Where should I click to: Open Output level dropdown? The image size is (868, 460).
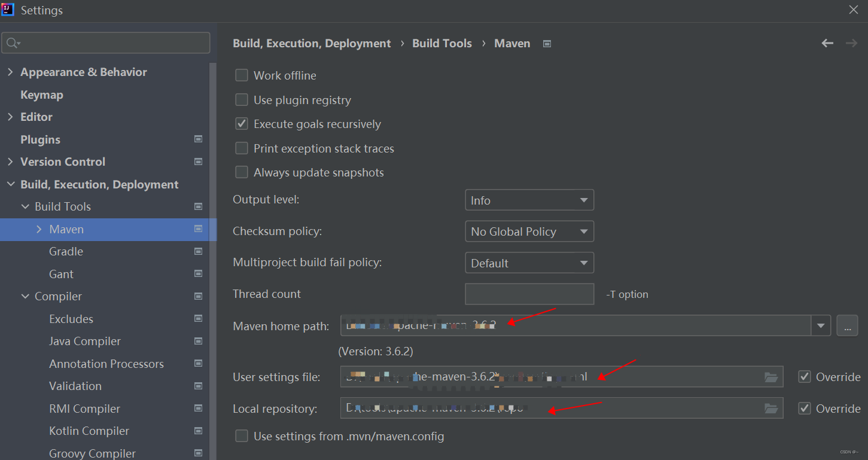(x=529, y=200)
